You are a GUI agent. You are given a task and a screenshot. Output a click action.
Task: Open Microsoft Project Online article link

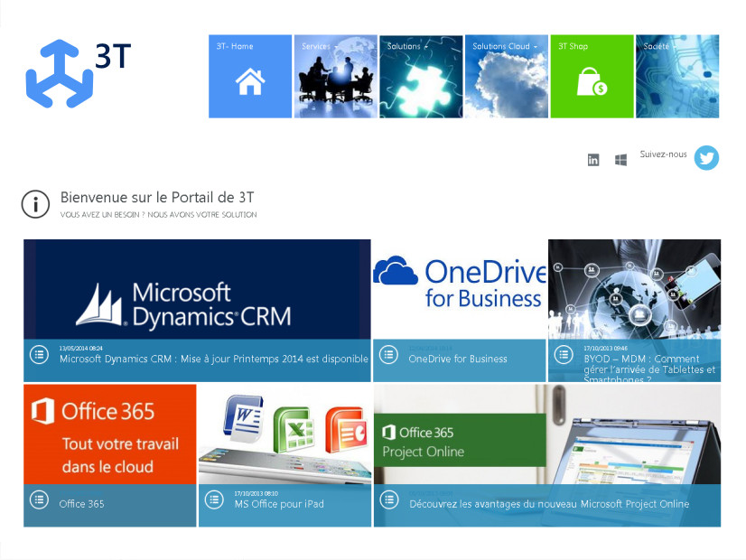pos(548,504)
